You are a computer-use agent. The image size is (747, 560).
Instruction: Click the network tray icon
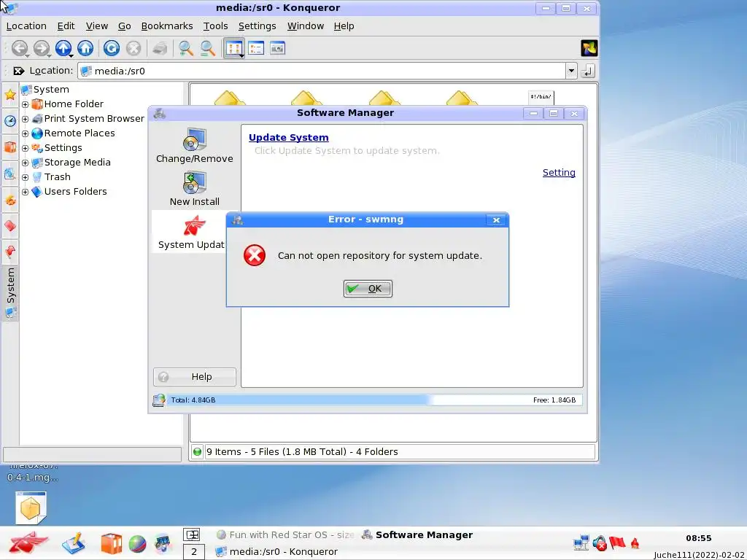581,542
